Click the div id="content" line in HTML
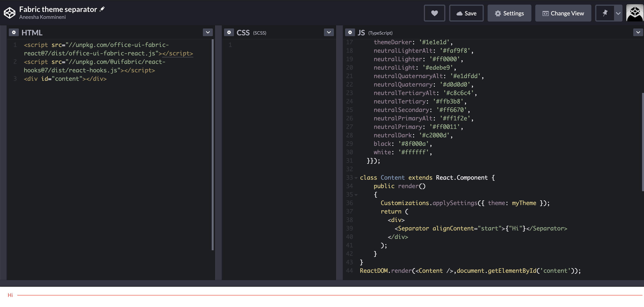Image resolution: width=644 pixels, height=307 pixels. click(x=65, y=79)
